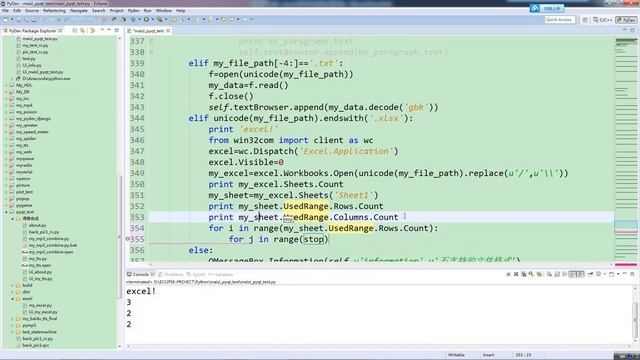Image resolution: width=640 pixels, height=360 pixels.
Task: Open the Refactoring menu
Action: [x=54, y=11]
